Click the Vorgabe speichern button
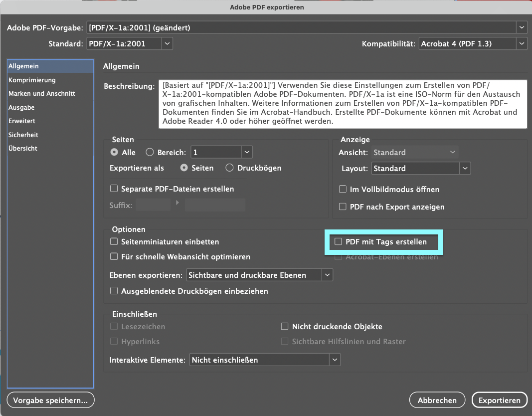This screenshot has height=416, width=532. (50, 400)
